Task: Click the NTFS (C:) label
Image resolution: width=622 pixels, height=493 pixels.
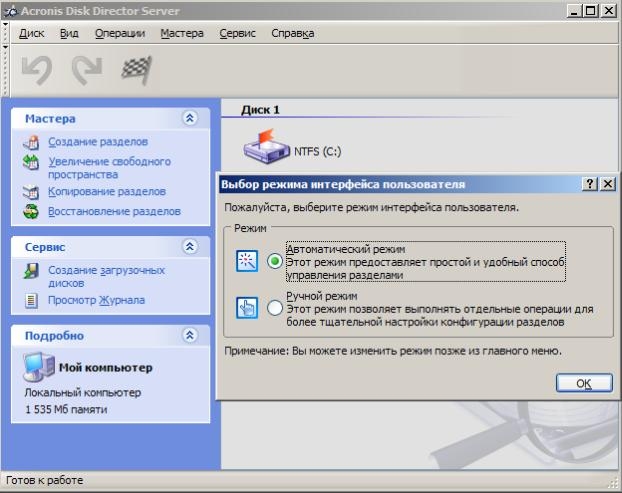Action: (317, 152)
